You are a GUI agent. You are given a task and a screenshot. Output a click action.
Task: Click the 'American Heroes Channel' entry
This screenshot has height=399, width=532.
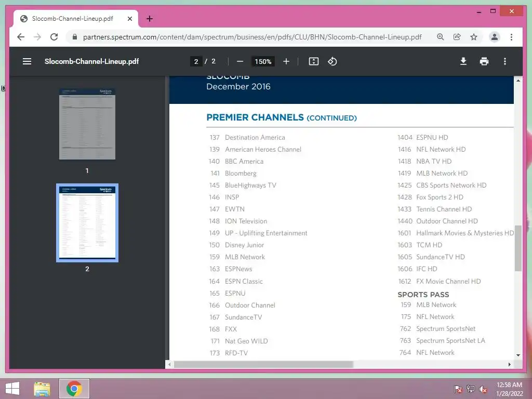coord(263,149)
